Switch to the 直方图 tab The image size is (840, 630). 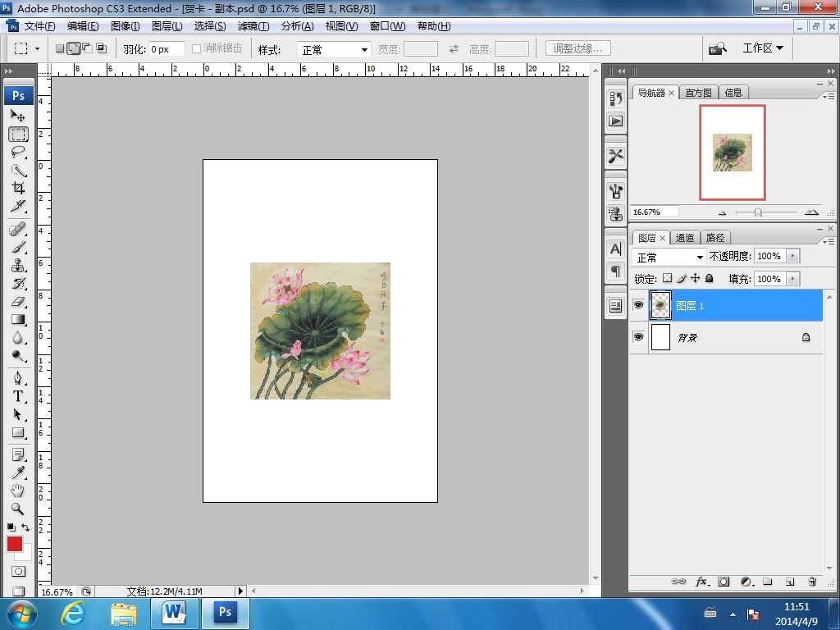698,93
